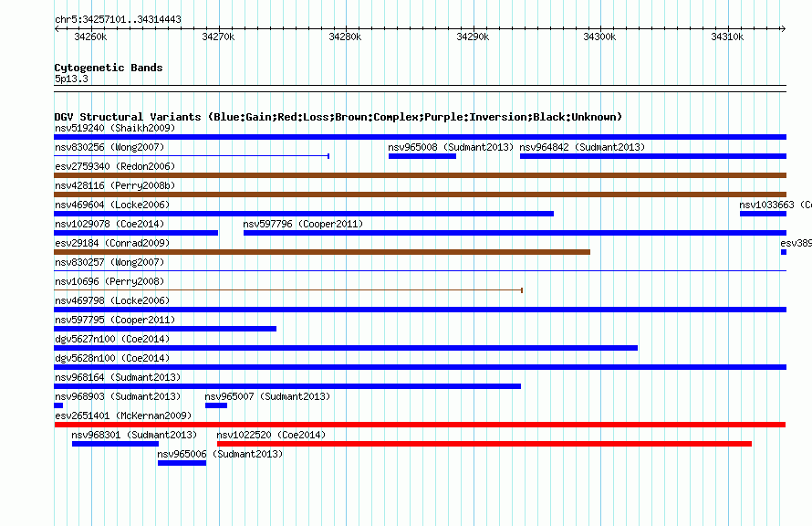Viewport: 812px width, 526px height.
Task: Click the 34300k ruler tick label
Action: click(x=599, y=37)
